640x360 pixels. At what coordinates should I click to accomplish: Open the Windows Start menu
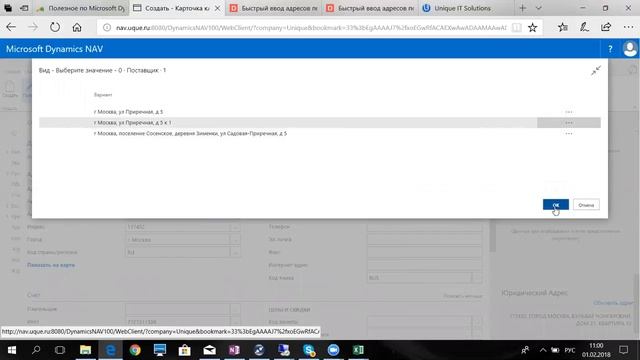(11, 350)
